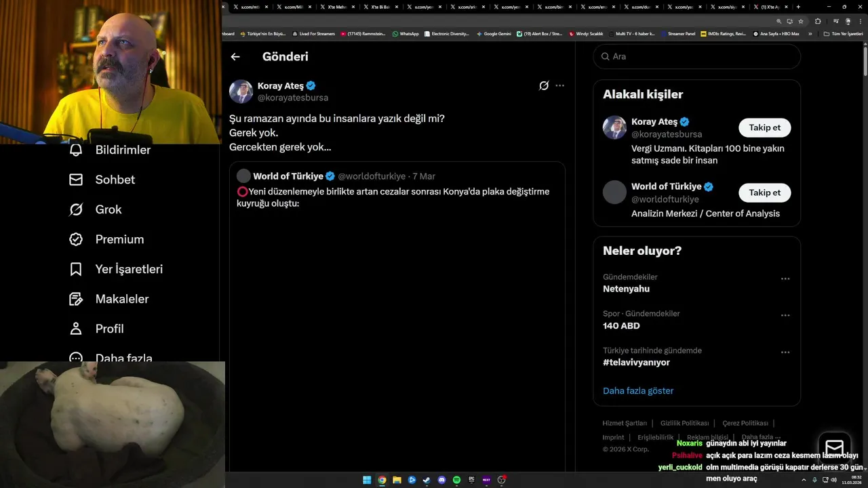
Task: Open Spotify from the taskbar
Action: (456, 480)
